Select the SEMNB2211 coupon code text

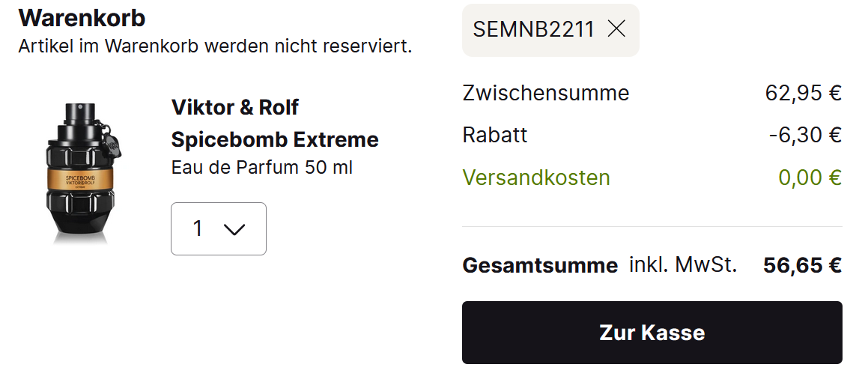tap(533, 29)
